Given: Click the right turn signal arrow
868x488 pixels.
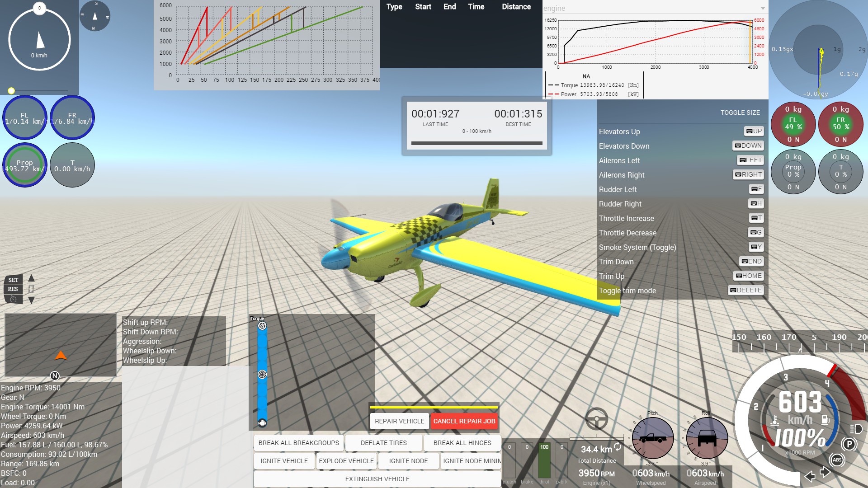Looking at the screenshot, I should 826,472.
